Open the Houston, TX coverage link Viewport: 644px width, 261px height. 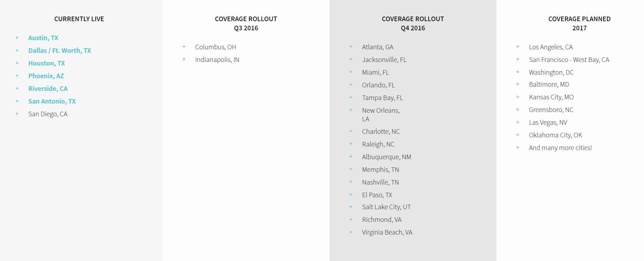coord(46,63)
